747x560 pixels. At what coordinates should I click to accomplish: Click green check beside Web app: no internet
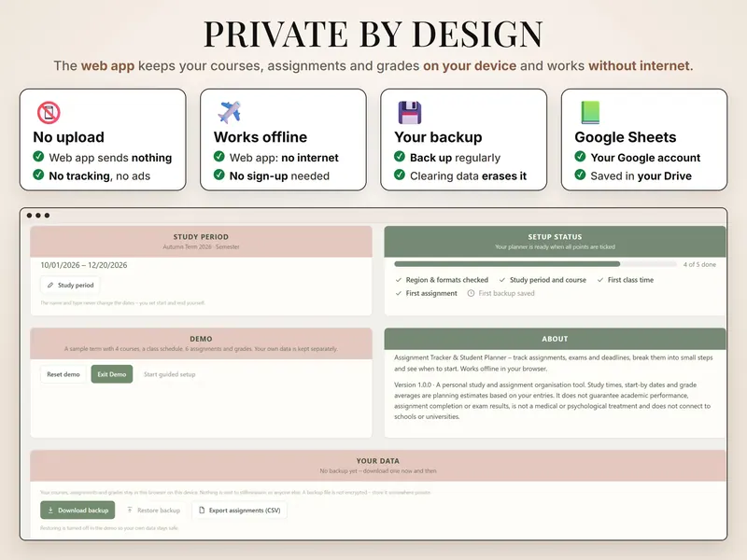tap(219, 156)
